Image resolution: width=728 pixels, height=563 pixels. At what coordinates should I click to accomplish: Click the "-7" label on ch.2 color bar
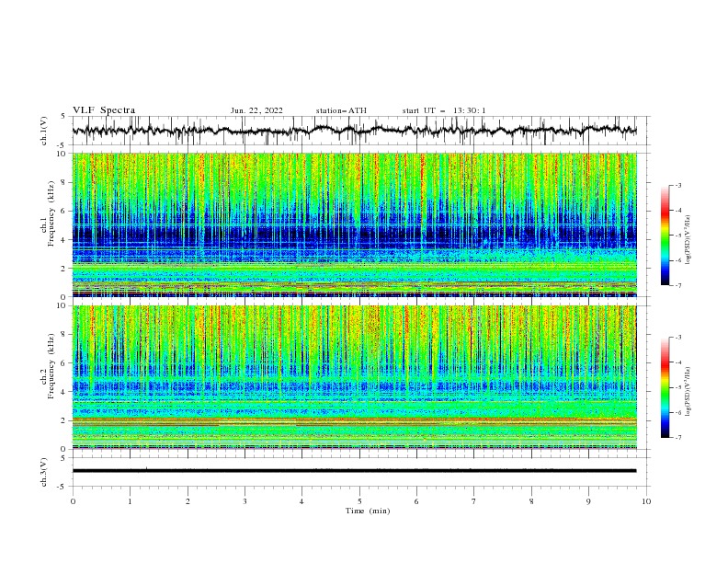point(678,438)
